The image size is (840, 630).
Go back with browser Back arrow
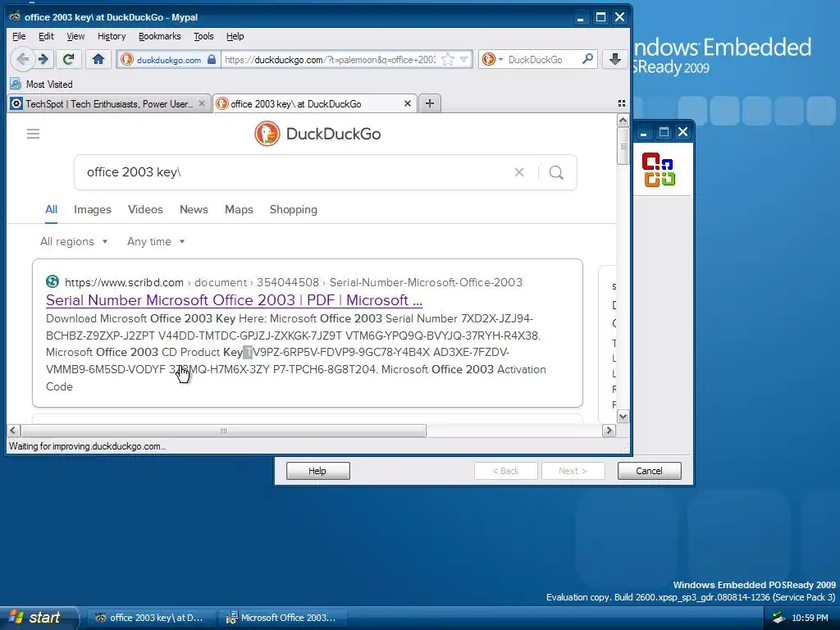[x=22, y=59]
